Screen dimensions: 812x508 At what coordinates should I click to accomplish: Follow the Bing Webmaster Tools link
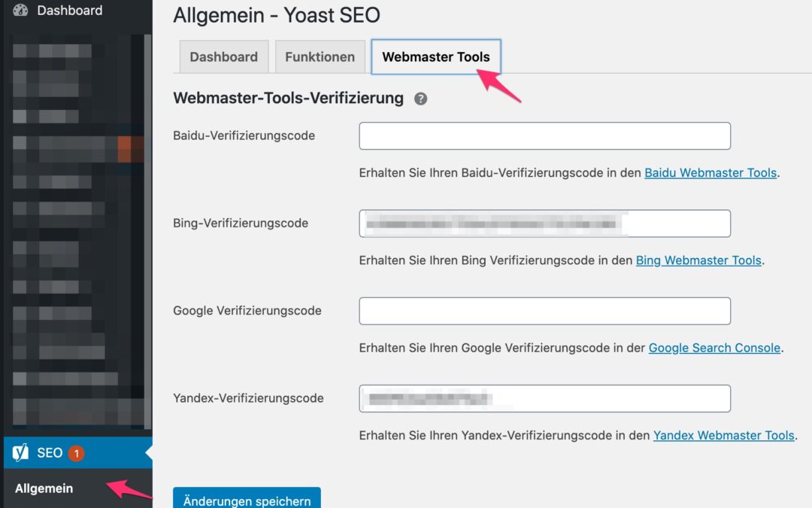click(x=698, y=260)
